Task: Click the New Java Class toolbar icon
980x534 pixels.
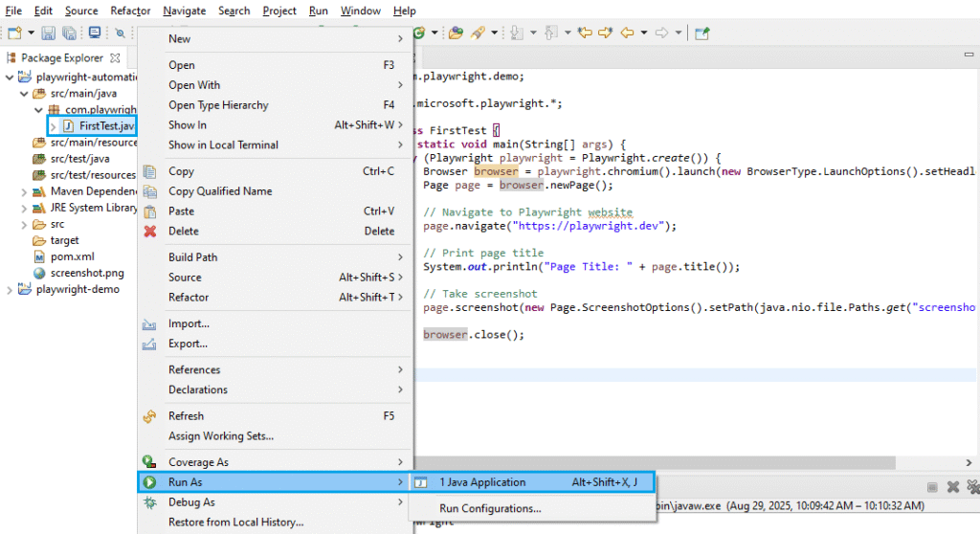Action: point(419,33)
